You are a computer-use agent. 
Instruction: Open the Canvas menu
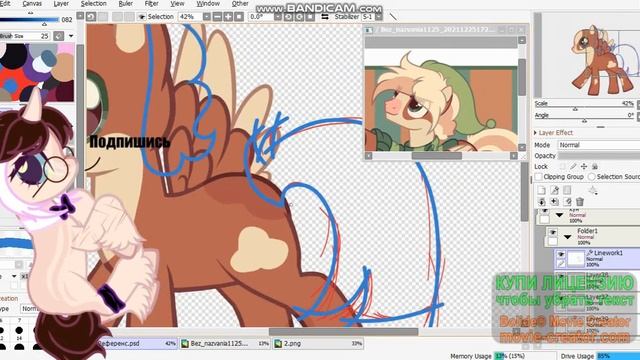tap(32, 3)
